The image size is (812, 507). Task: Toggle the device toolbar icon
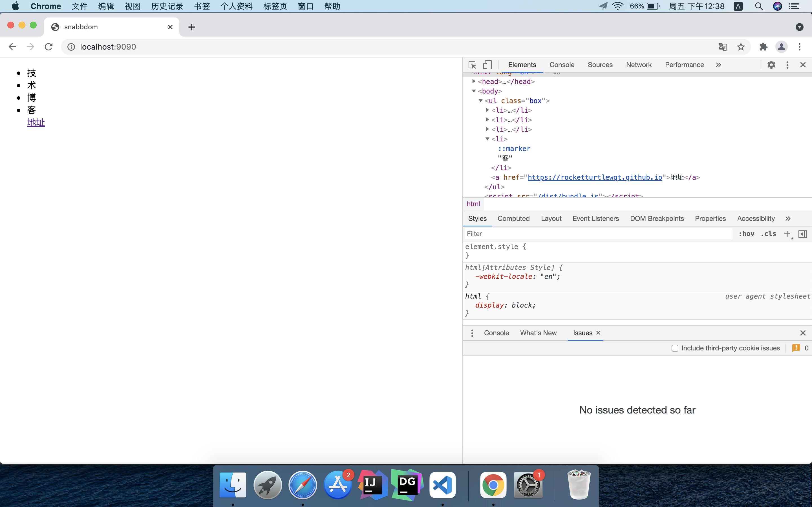point(487,65)
